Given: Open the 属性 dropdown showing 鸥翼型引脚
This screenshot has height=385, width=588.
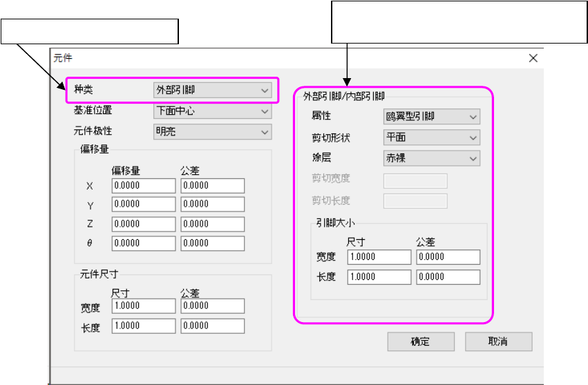Looking at the screenshot, I should click(432, 117).
